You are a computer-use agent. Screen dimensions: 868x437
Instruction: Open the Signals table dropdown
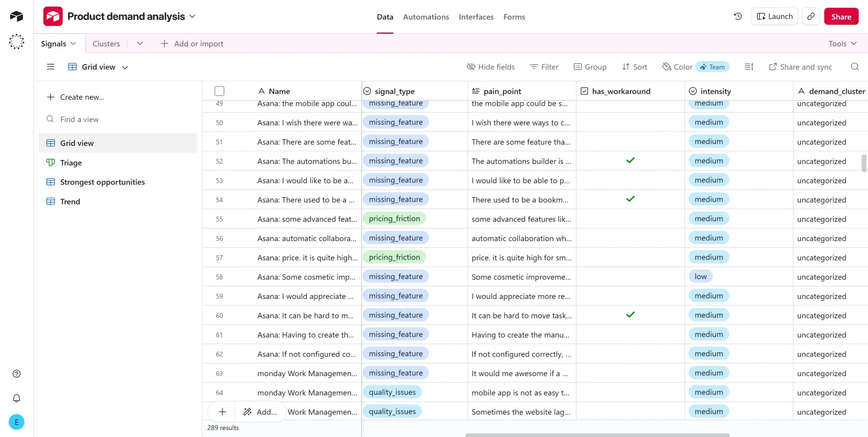coord(73,44)
